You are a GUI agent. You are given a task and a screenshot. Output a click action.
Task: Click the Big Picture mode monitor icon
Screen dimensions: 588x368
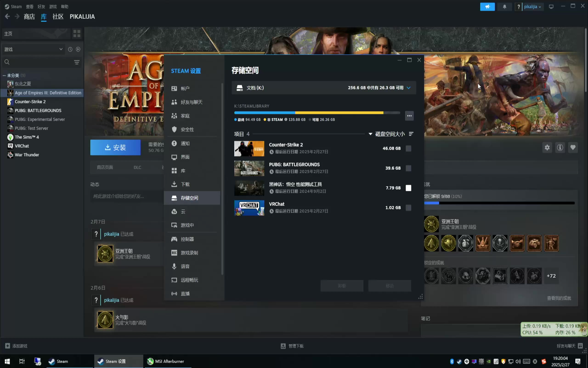[551, 6]
